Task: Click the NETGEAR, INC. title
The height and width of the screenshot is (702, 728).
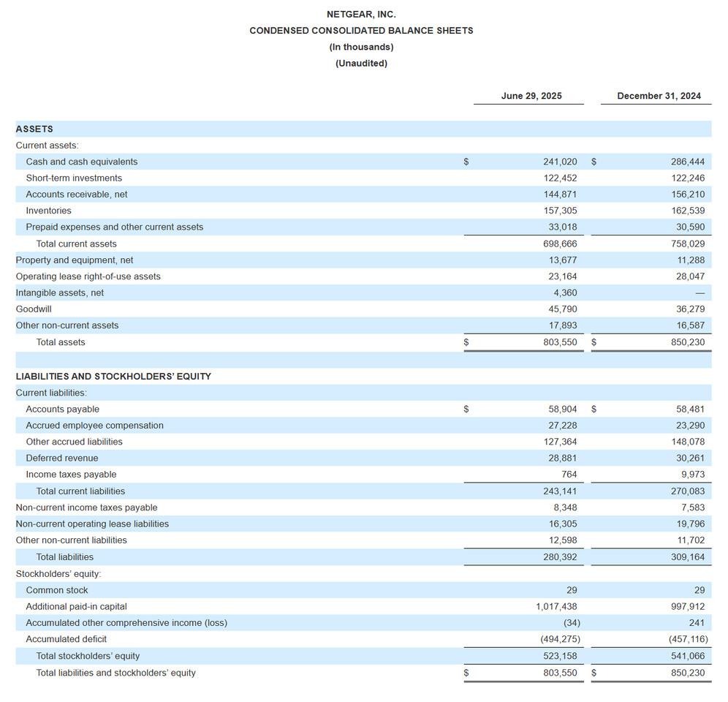Action: coord(361,15)
